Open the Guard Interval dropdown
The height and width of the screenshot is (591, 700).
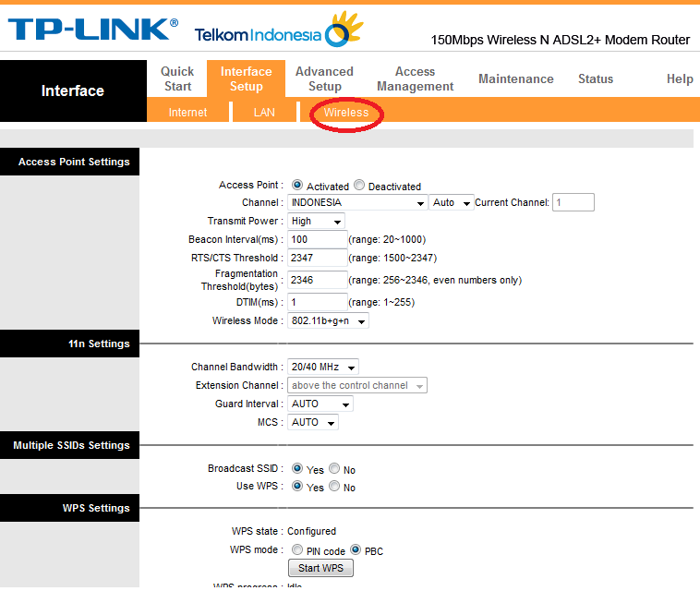pos(320,404)
